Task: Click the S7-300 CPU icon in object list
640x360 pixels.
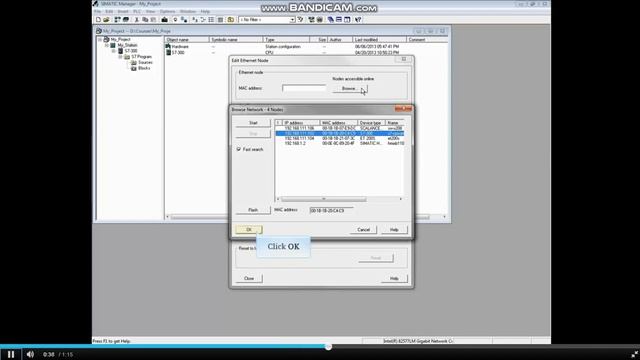Action: [168, 52]
